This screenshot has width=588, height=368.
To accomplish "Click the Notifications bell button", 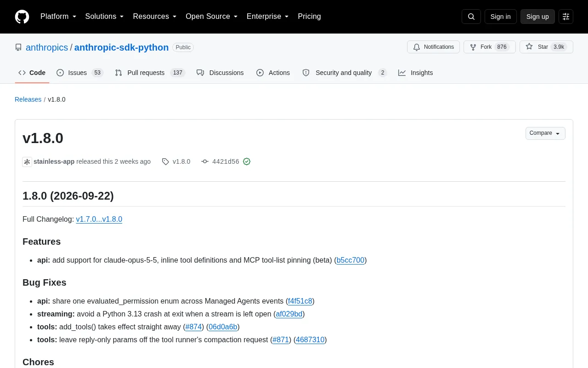I will coord(433,47).
